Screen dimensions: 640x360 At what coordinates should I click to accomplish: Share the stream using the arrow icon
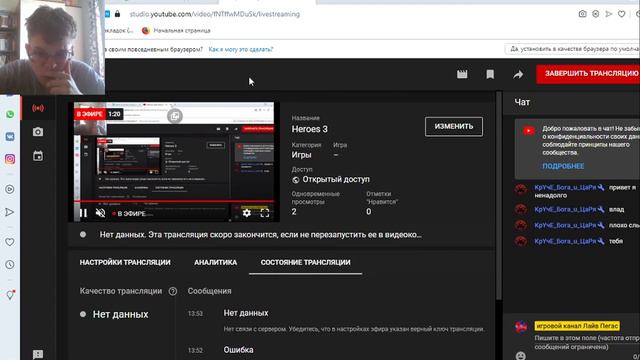pos(518,74)
